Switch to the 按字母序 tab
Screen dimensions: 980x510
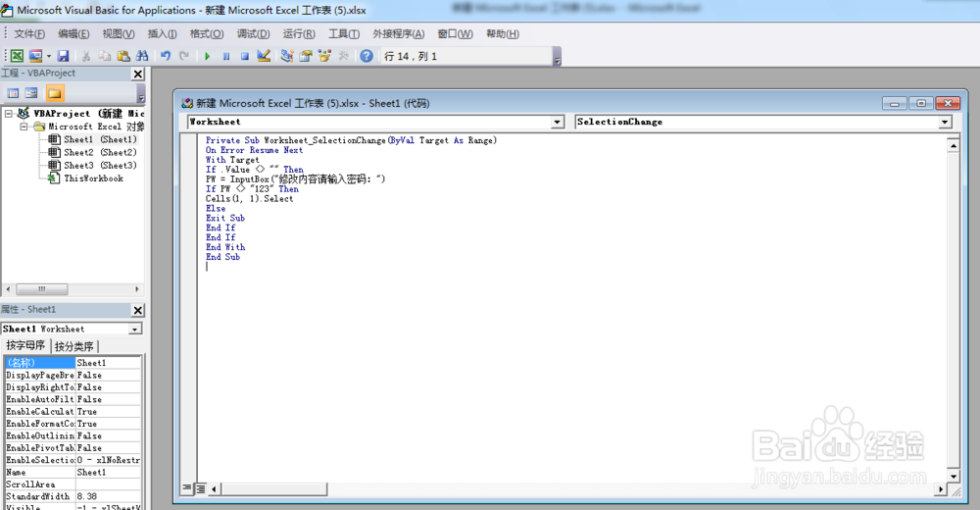(25, 346)
